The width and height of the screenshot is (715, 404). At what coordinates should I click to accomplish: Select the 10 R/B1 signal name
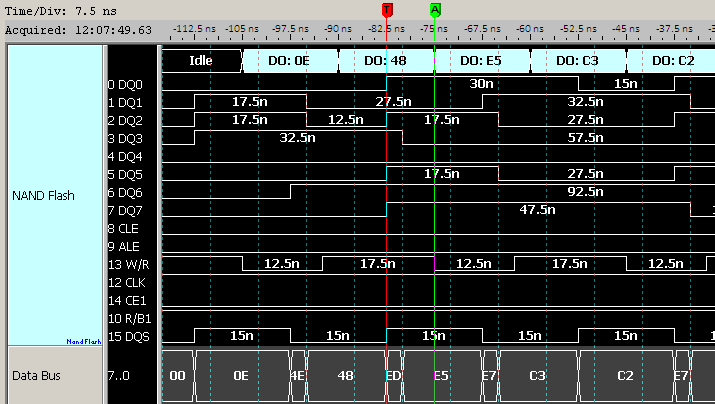click(x=130, y=318)
